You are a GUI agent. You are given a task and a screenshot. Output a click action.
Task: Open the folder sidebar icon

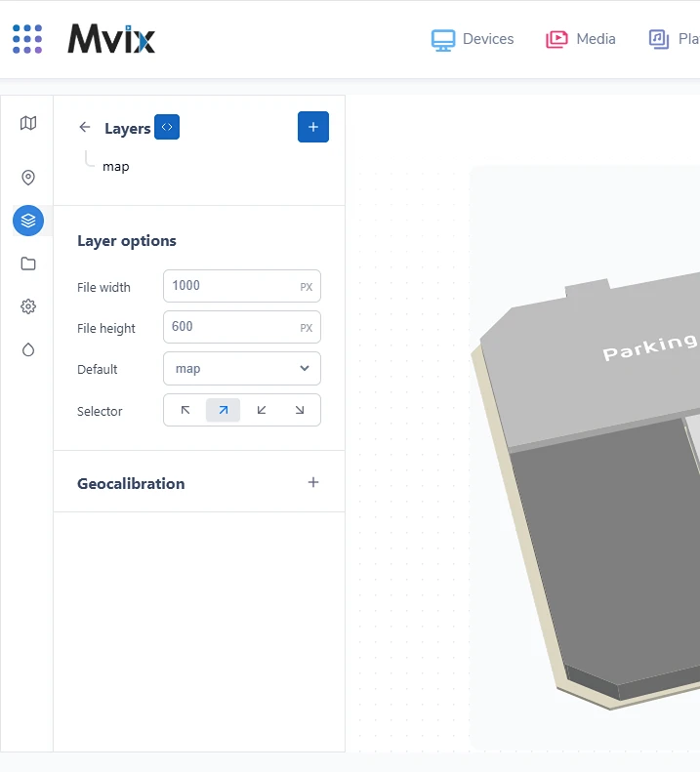(x=28, y=264)
